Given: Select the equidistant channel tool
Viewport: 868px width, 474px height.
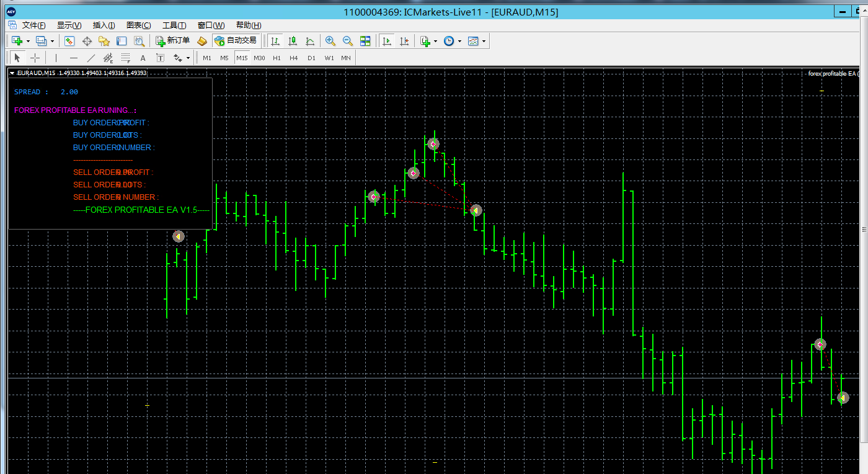Looking at the screenshot, I should pos(108,58).
